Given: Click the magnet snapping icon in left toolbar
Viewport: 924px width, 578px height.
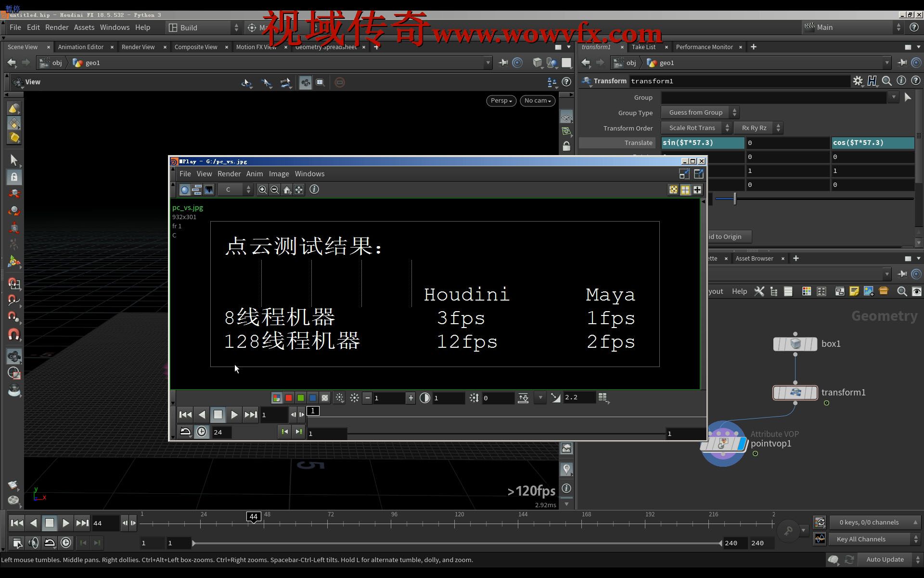Looking at the screenshot, I should coord(13,334).
